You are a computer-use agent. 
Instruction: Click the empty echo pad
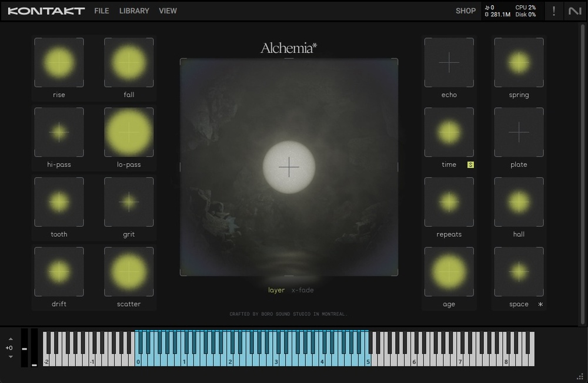[449, 63]
